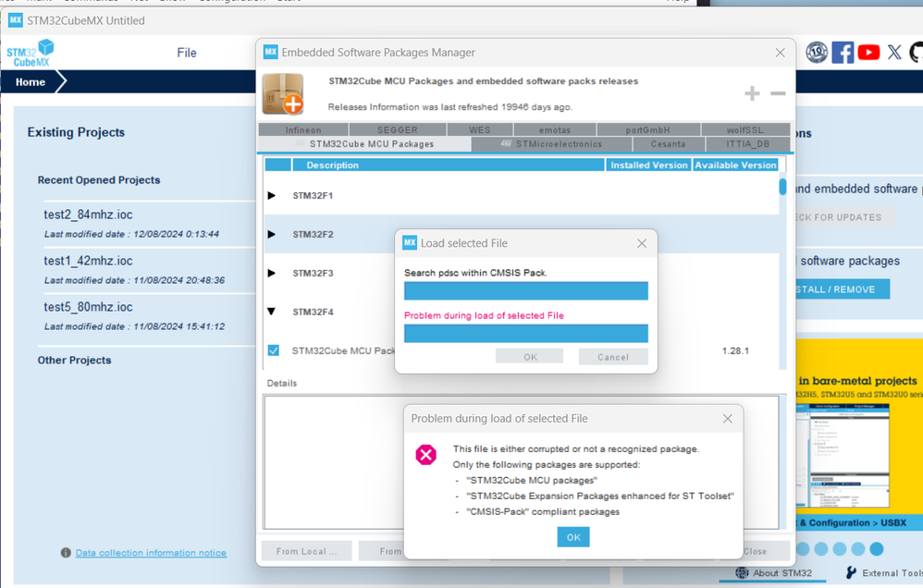The image size is (923, 588).
Task: Click the Description column header
Action: [x=449, y=165]
